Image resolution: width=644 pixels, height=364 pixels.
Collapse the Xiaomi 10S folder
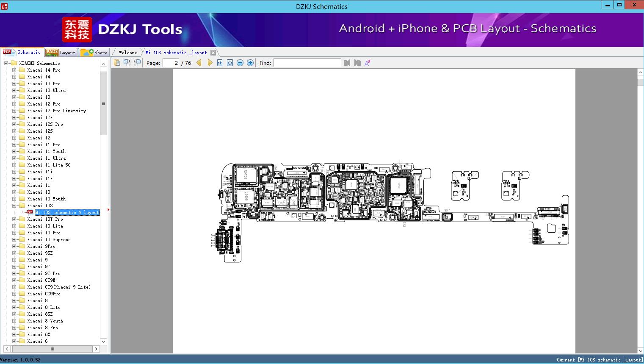click(14, 206)
